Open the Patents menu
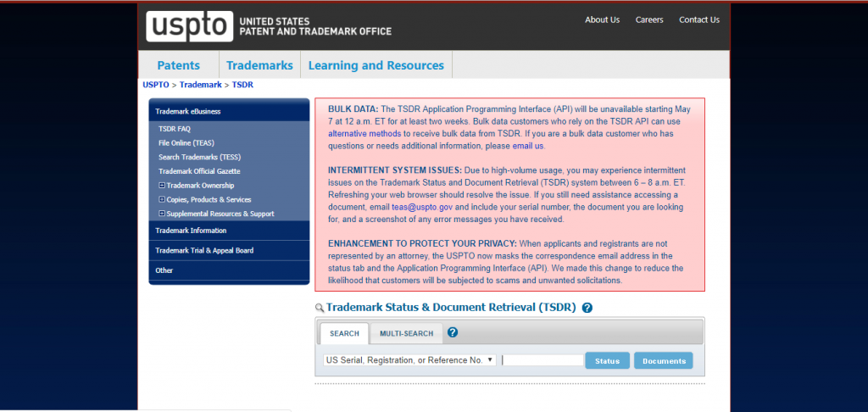This screenshot has height=412, width=868. coord(178,65)
